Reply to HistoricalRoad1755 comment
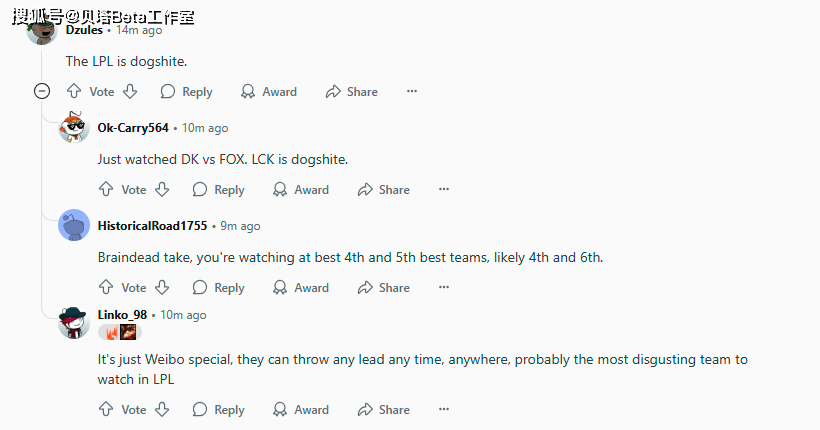This screenshot has height=430, width=820. pos(218,287)
